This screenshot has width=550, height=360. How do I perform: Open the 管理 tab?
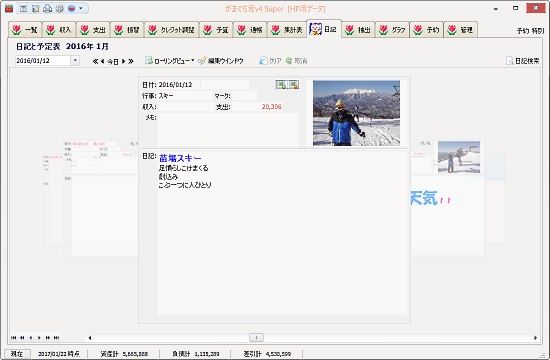click(x=460, y=30)
